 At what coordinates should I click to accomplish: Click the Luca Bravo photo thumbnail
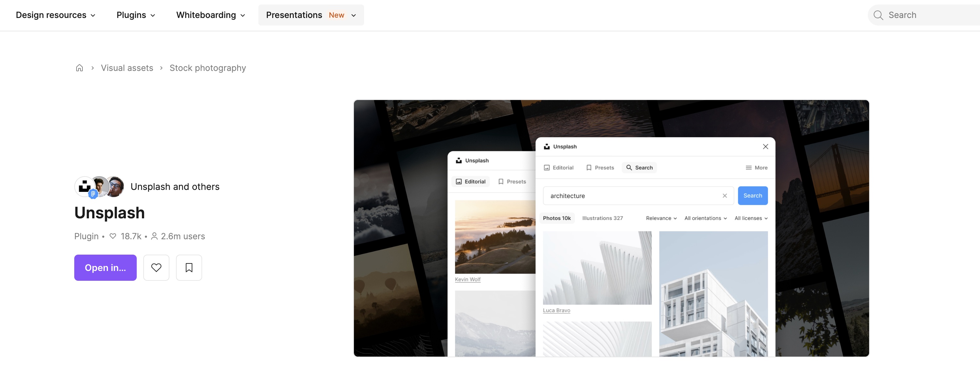pos(597,268)
